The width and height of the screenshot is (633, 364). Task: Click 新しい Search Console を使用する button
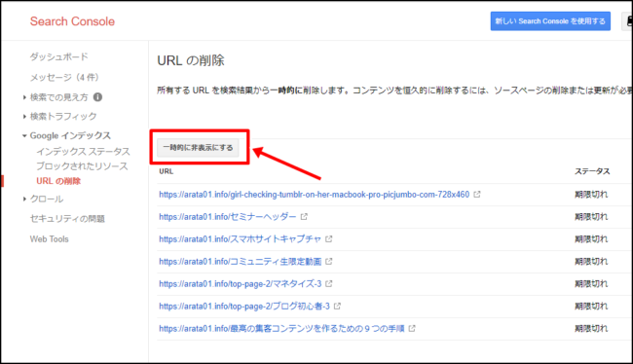pyautogui.click(x=550, y=21)
